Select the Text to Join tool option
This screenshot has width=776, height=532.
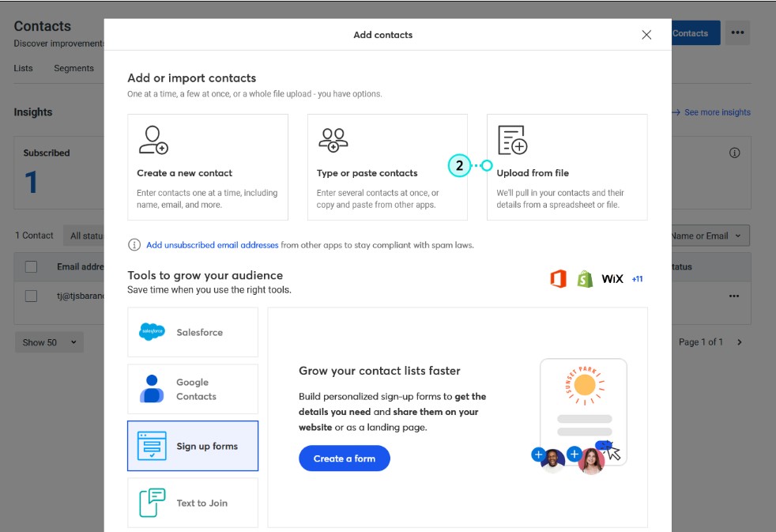point(193,503)
